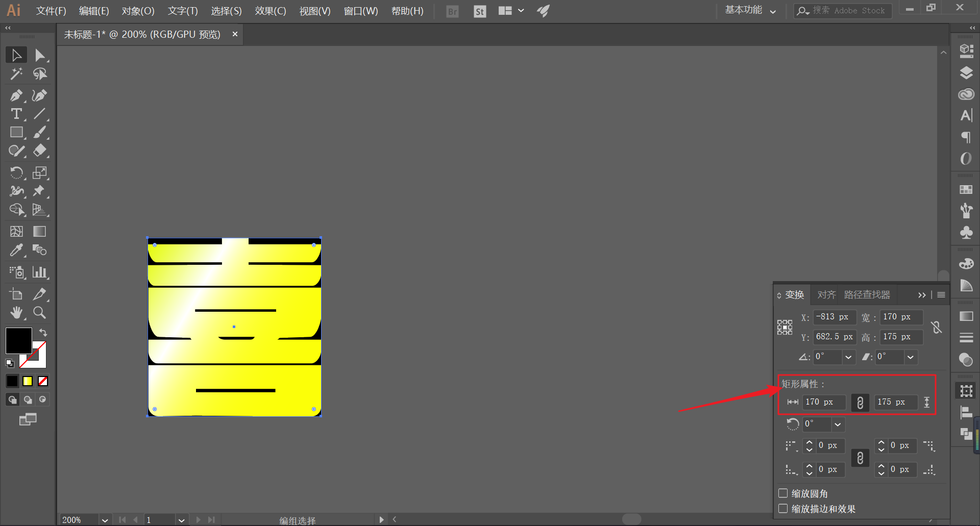Image resolution: width=980 pixels, height=526 pixels.
Task: Select the Shape Builder tool
Action: point(16,210)
